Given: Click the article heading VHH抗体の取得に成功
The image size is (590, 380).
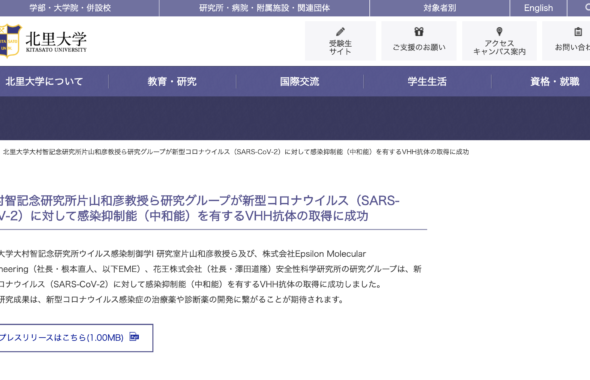Looking at the screenshot, I should [x=307, y=216].
